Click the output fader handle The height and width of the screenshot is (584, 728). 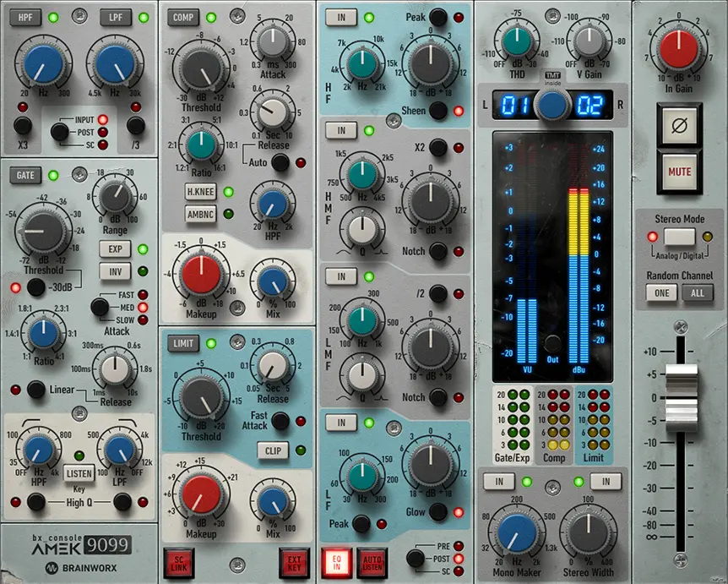[681, 398]
